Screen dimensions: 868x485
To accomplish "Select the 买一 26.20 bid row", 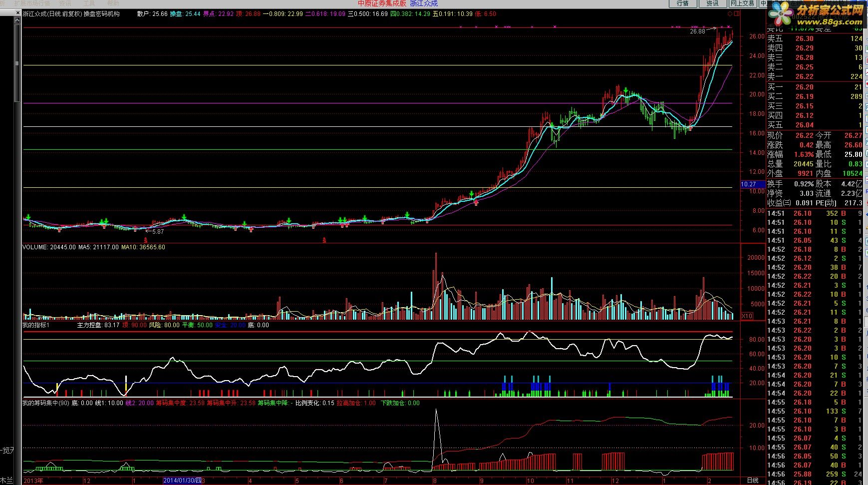I will [x=815, y=87].
